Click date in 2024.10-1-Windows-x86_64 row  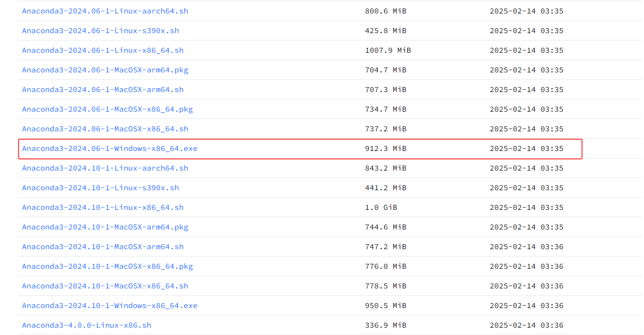[527, 306]
